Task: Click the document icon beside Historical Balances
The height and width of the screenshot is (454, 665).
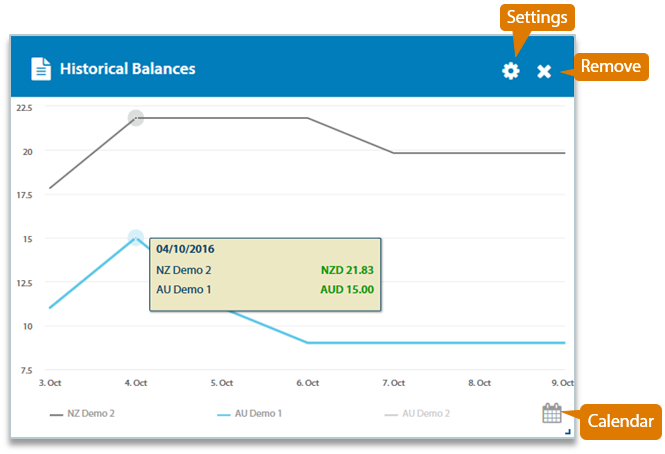Action: pyautogui.click(x=40, y=69)
